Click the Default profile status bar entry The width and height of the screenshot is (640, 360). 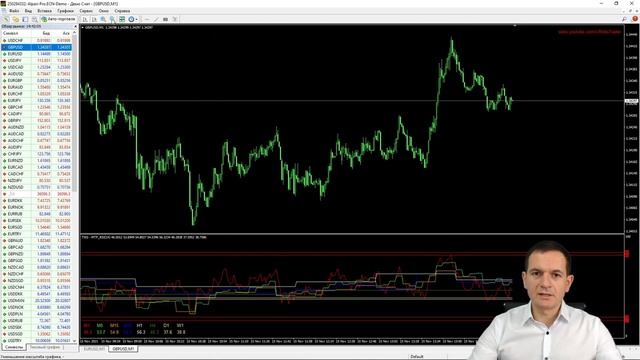(417, 357)
